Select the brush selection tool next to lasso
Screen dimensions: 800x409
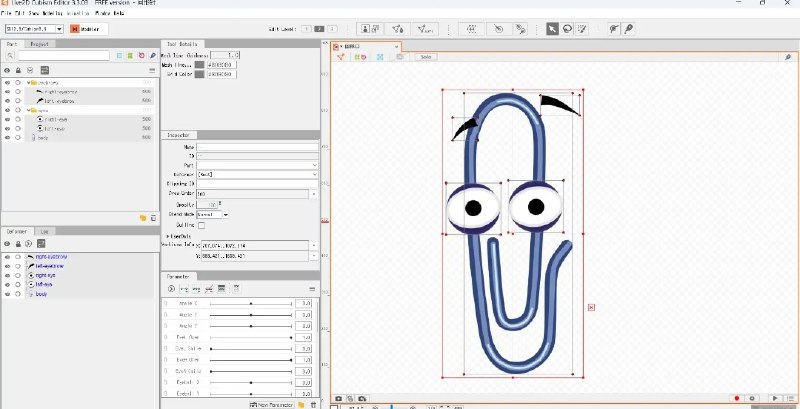pos(582,29)
